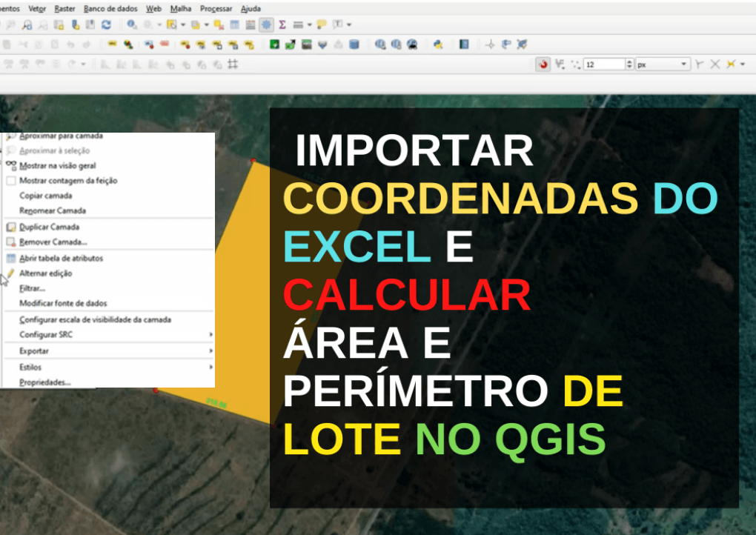Refresh the map canvas
Viewport: 756px width, 535px height.
point(106,24)
